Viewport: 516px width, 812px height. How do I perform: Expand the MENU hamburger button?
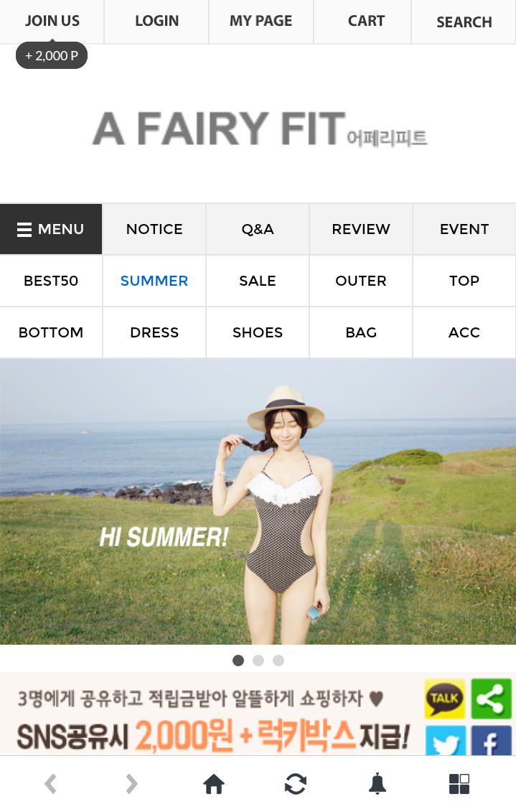pos(51,229)
